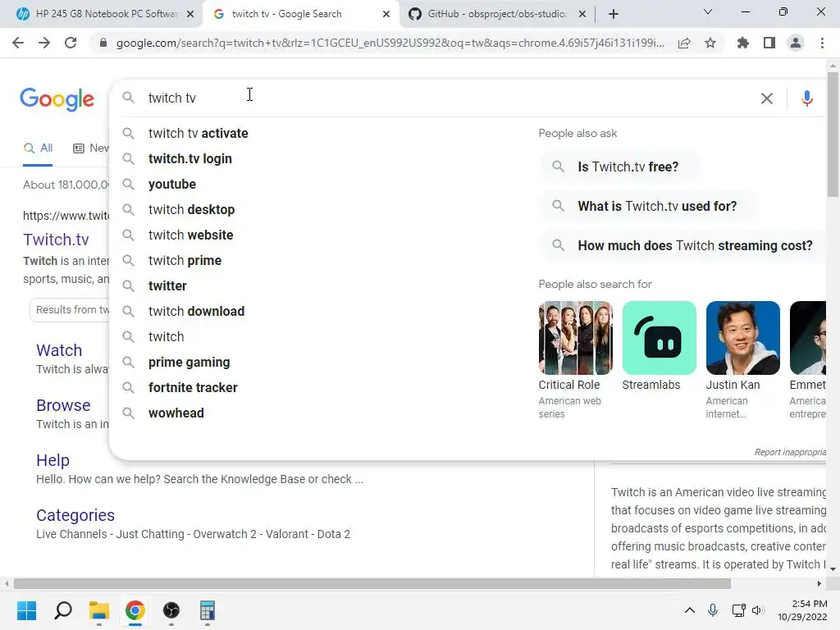This screenshot has height=630, width=840.
Task: Choose suggestion twitch tv activate
Action: (x=199, y=134)
